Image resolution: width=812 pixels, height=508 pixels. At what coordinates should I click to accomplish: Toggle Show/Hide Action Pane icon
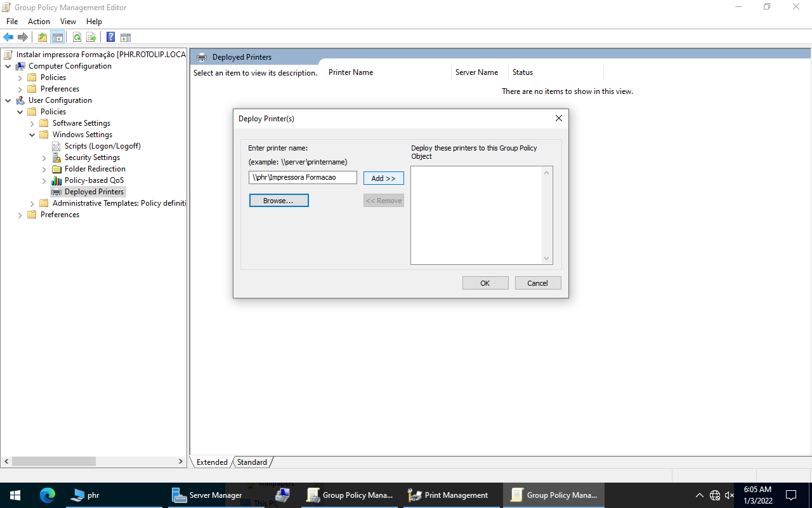(126, 37)
